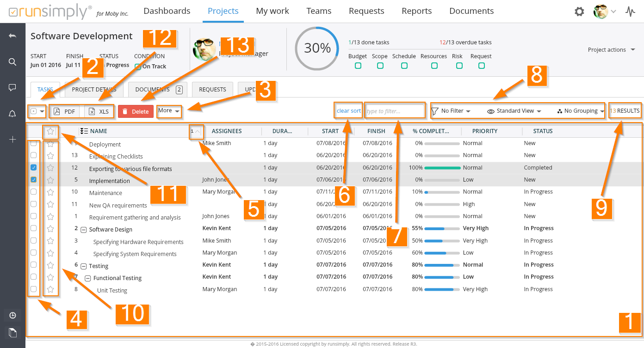Open the activity pulse icon
644x348 pixels.
(630, 12)
